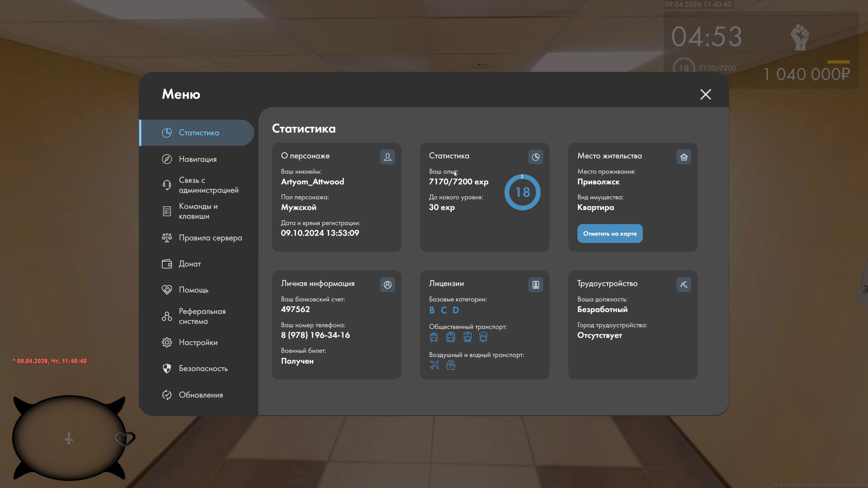
Task: Click the license category B letter
Action: 432,310
